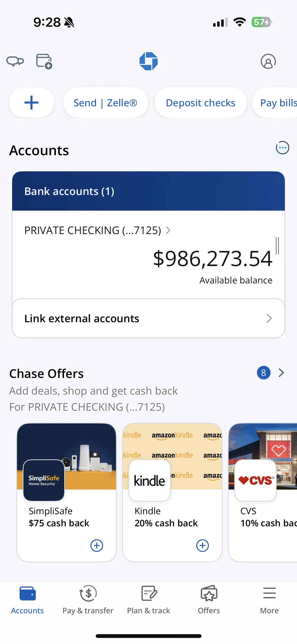Open the Offers tab
The height and width of the screenshot is (644, 297).
pyautogui.click(x=209, y=600)
